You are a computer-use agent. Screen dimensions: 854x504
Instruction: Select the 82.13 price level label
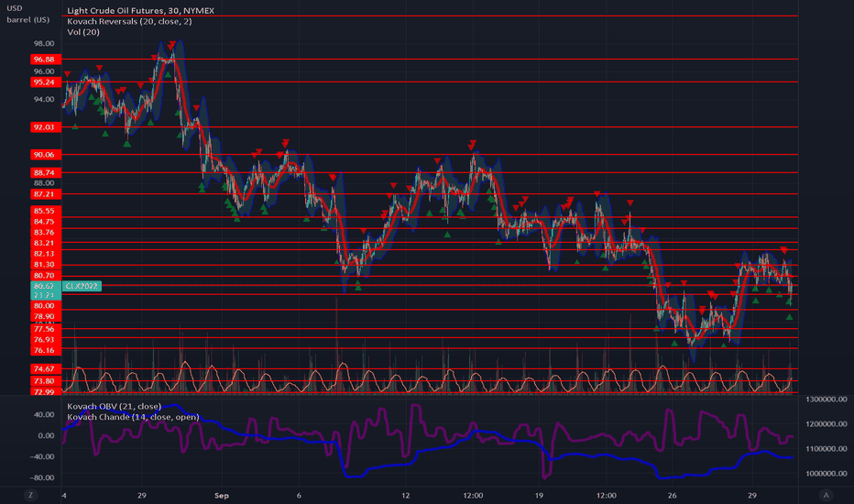45,253
